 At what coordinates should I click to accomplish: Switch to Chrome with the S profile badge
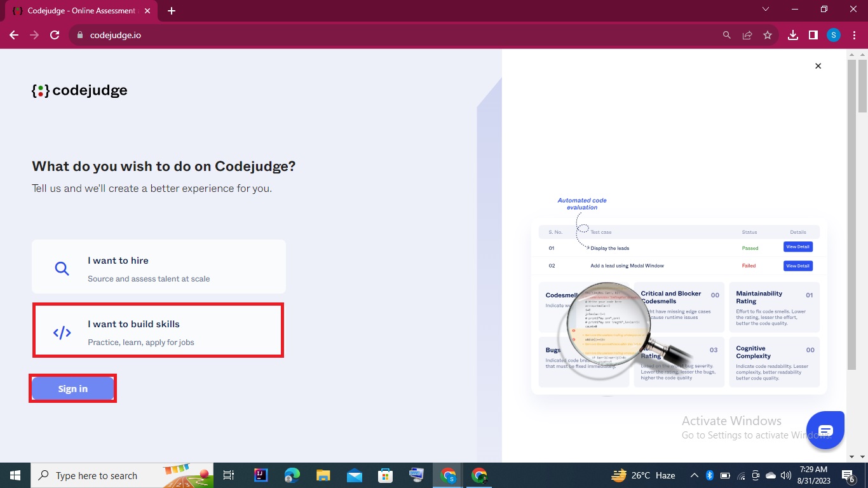tap(449, 475)
